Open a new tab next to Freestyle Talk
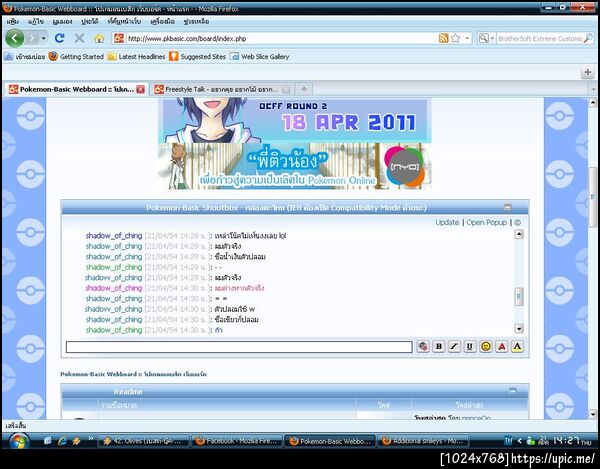The image size is (600, 469). click(x=304, y=89)
